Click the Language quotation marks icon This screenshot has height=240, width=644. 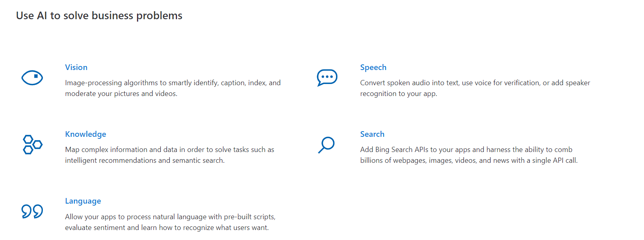pyautogui.click(x=32, y=211)
